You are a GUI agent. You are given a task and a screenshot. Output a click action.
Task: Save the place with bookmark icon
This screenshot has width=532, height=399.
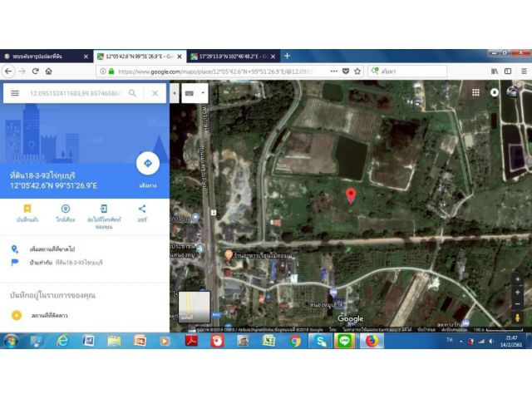click(x=27, y=209)
